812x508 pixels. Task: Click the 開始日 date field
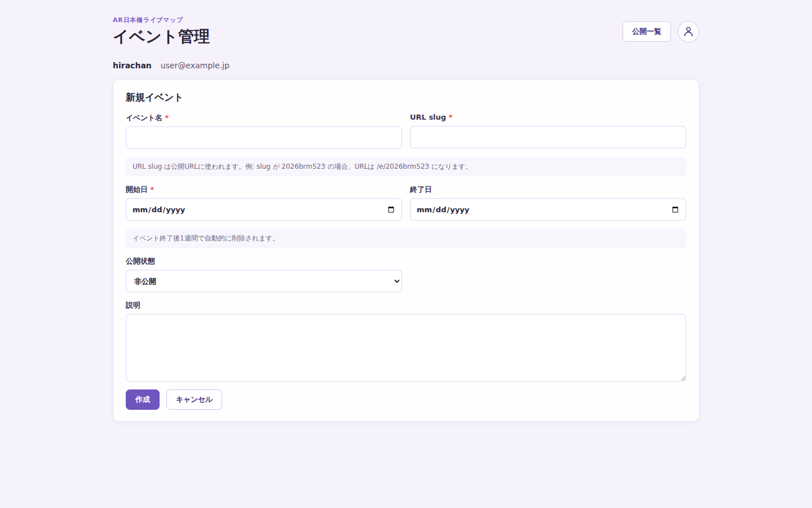click(264, 209)
